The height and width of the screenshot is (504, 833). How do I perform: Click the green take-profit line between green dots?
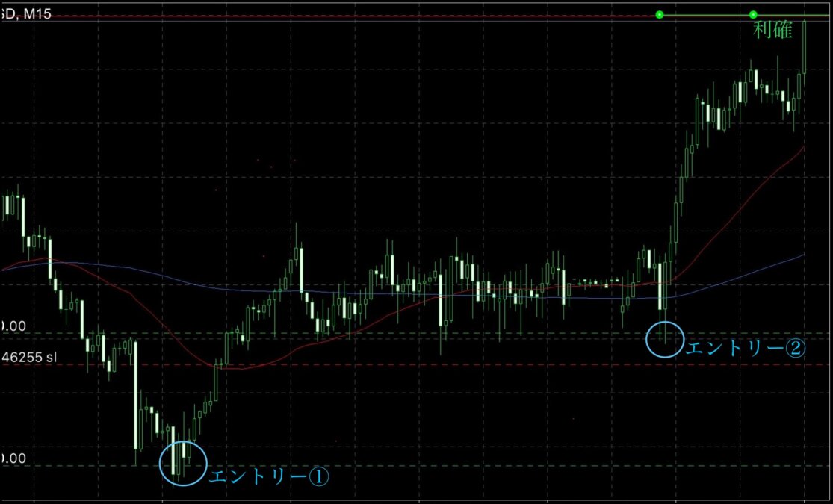tap(706, 14)
